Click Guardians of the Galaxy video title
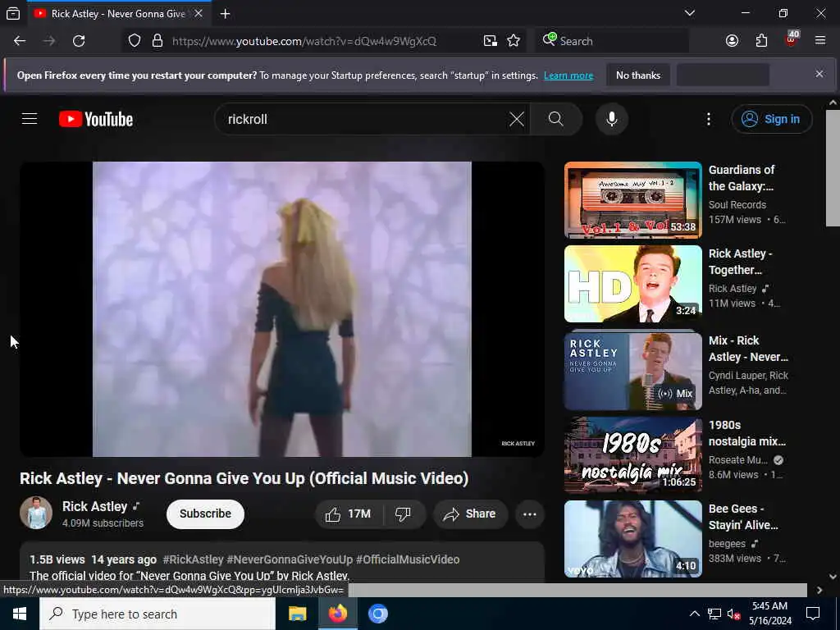The height and width of the screenshot is (630, 840). point(742,178)
